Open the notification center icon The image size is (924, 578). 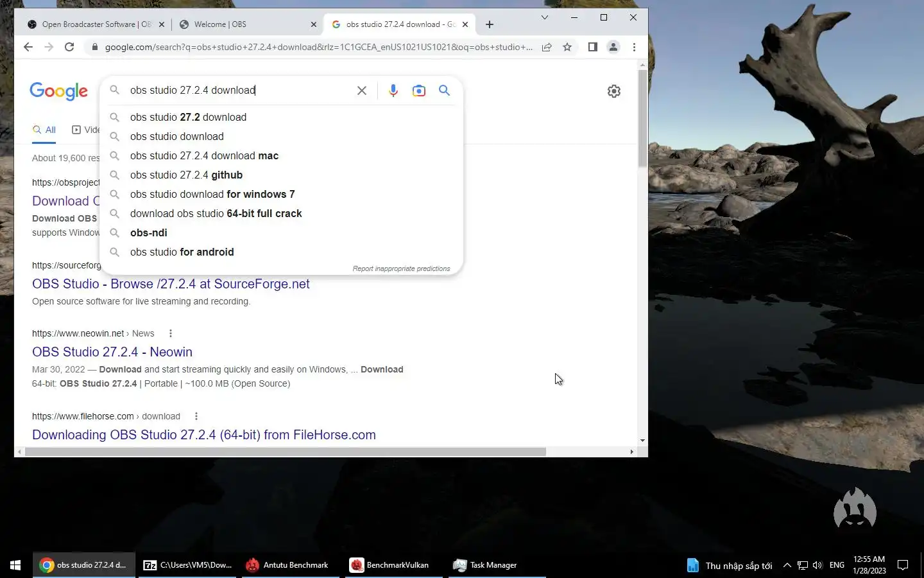903,565
